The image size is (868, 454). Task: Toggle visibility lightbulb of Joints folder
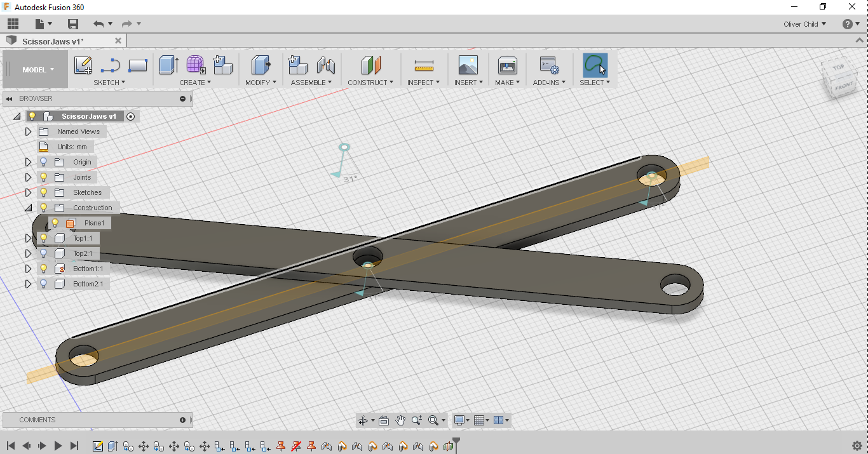pos(44,177)
